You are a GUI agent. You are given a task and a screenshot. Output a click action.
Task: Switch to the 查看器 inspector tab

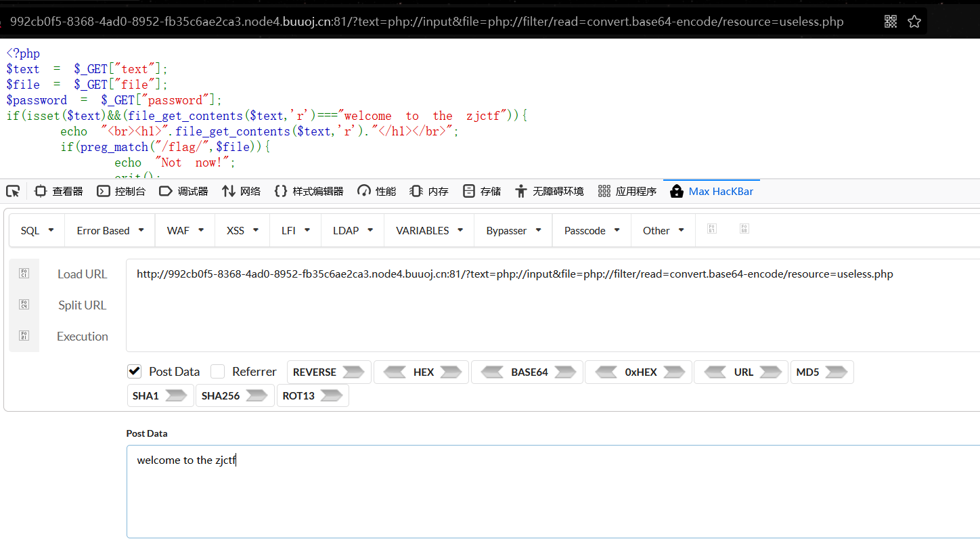click(x=59, y=192)
